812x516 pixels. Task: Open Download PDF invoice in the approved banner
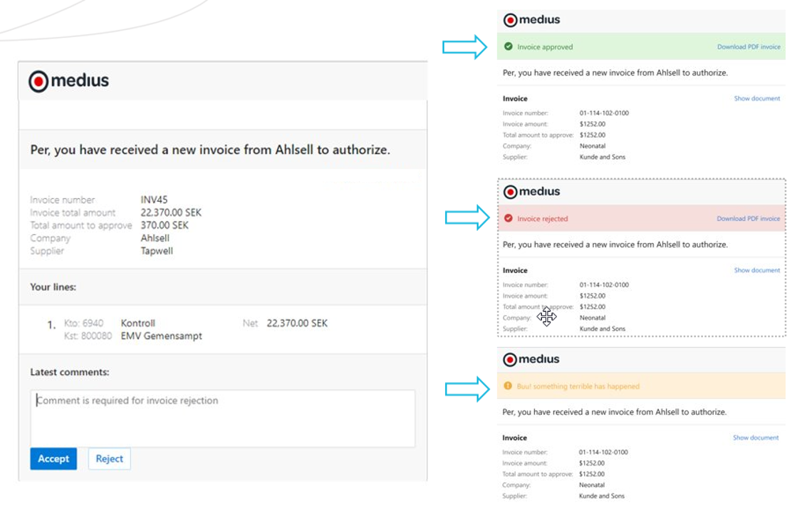[x=749, y=46]
